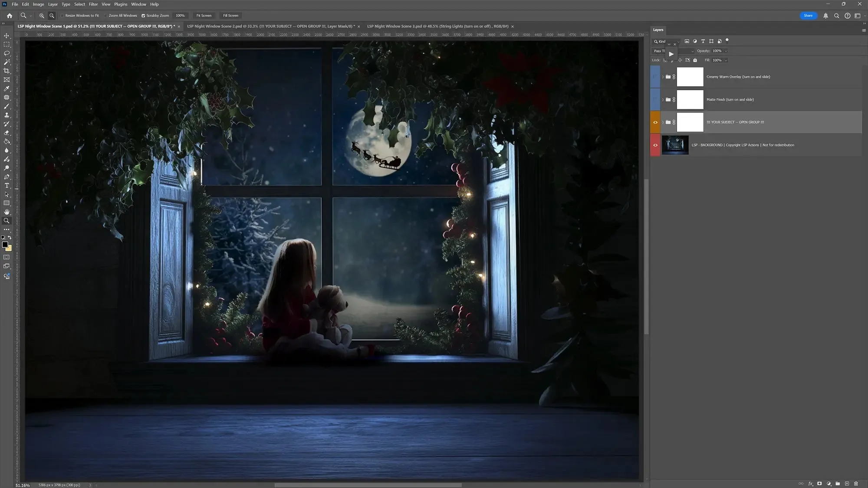Create new adjustment layer icon
Image resolution: width=868 pixels, height=488 pixels.
point(829,483)
